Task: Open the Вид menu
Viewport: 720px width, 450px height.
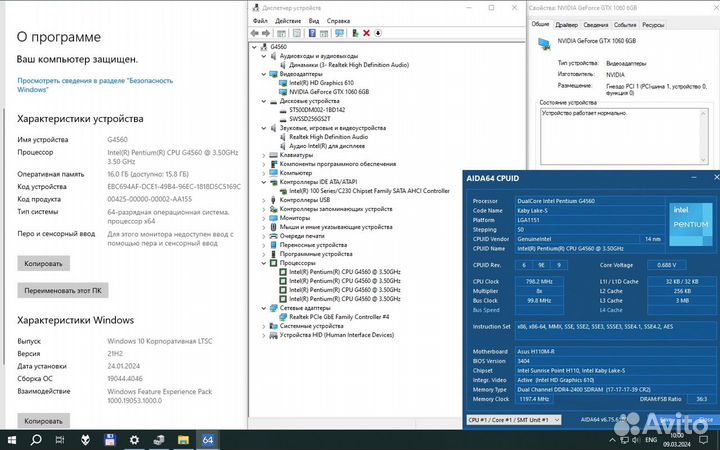Action: [x=314, y=21]
